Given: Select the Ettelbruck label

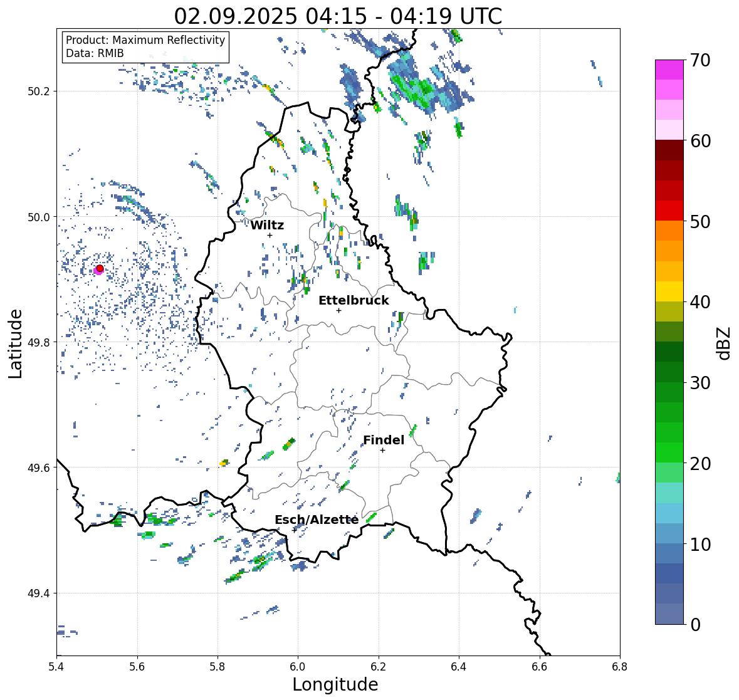Looking at the screenshot, I should [x=354, y=300].
